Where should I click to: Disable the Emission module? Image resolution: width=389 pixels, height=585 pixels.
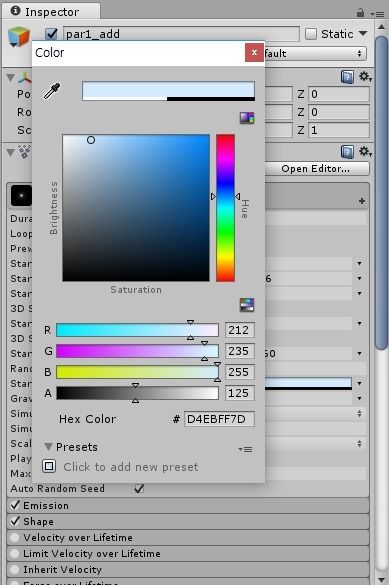click(15, 505)
